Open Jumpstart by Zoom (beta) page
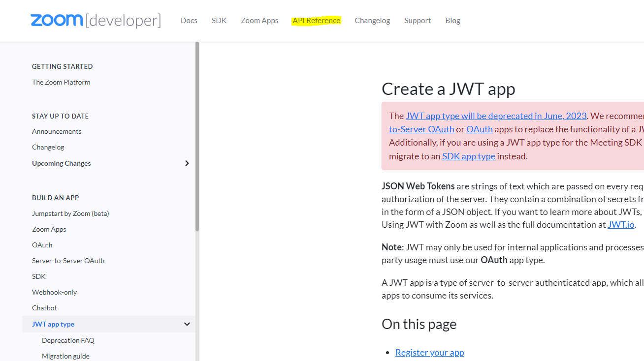 70,213
